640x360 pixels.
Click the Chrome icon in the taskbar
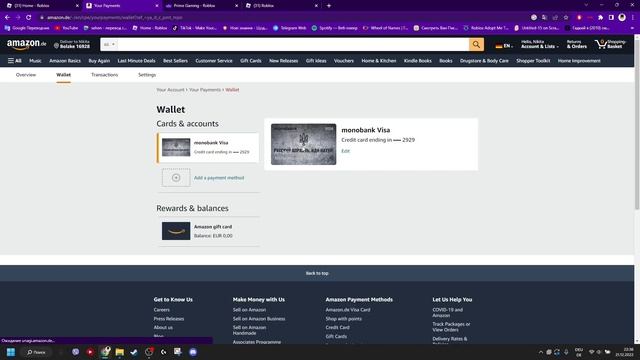pos(105,352)
